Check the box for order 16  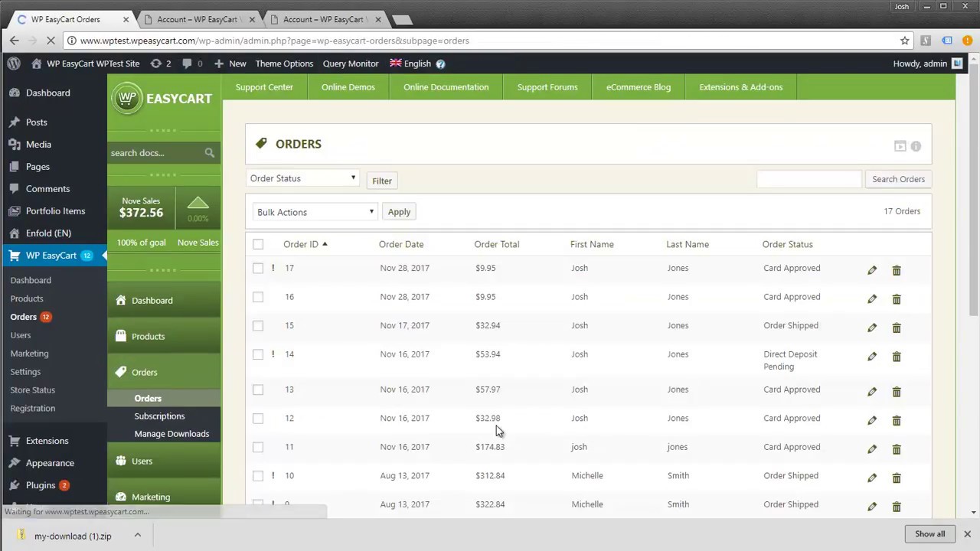(258, 297)
